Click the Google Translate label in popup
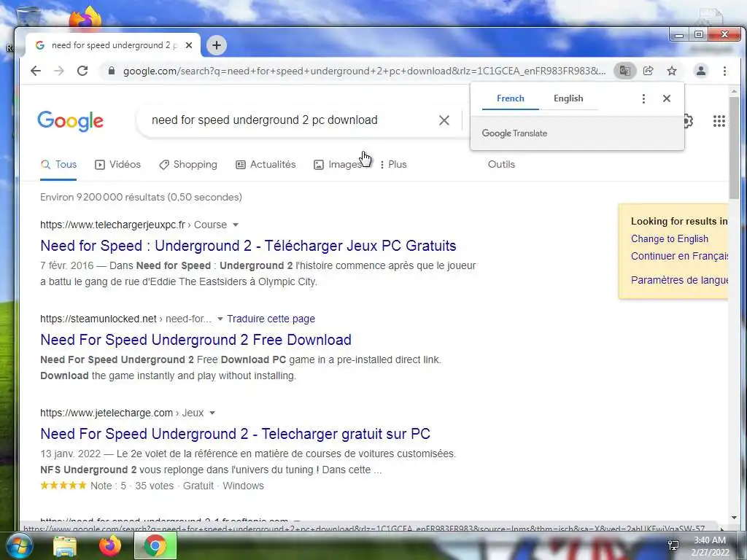Screen dimensions: 747x560 pyautogui.click(x=514, y=133)
